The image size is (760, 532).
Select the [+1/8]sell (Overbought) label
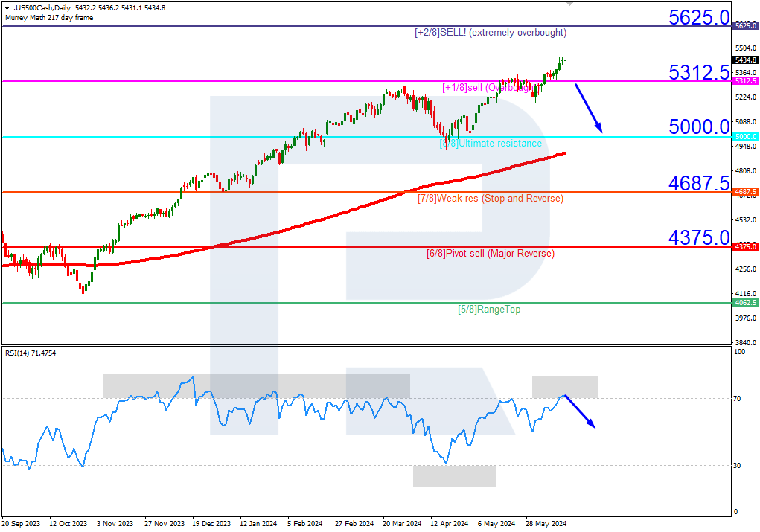(488, 87)
